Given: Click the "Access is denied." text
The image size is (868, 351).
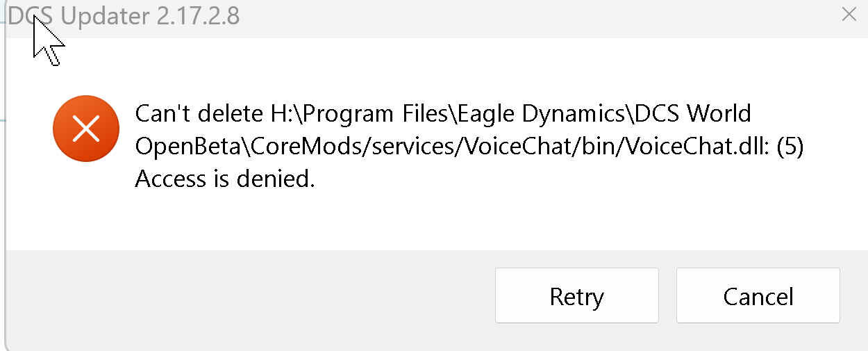Looking at the screenshot, I should point(225,179).
